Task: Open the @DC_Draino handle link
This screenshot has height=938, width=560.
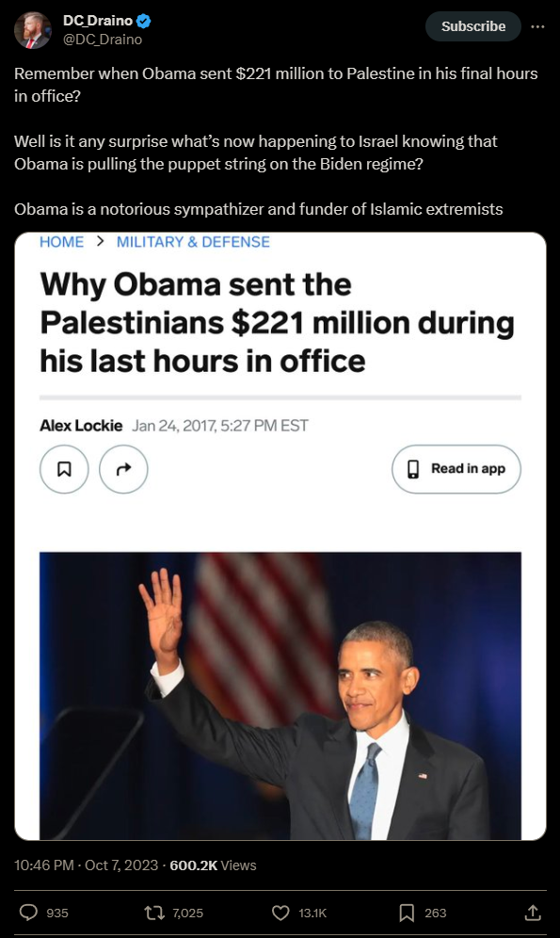Action: [x=103, y=40]
